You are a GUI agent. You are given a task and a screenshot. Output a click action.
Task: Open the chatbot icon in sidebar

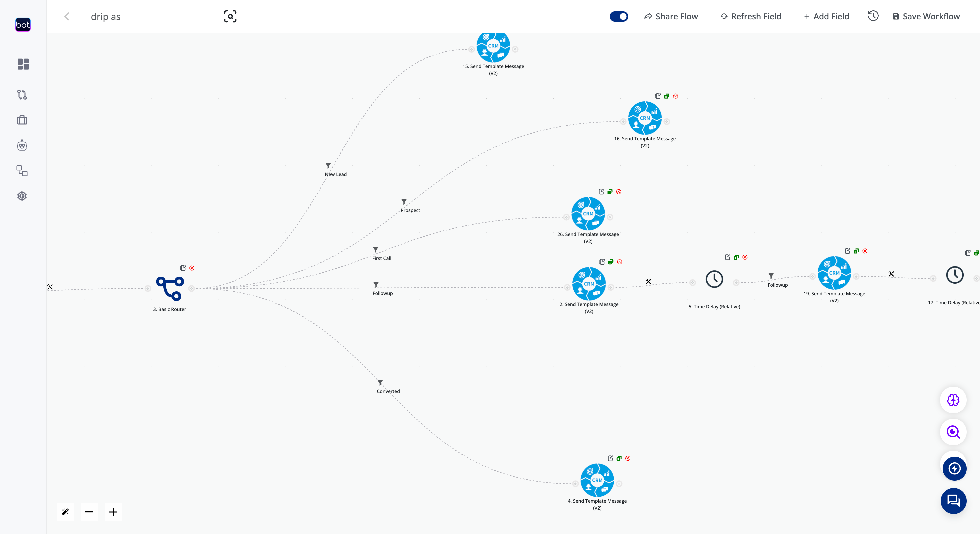pos(22,145)
